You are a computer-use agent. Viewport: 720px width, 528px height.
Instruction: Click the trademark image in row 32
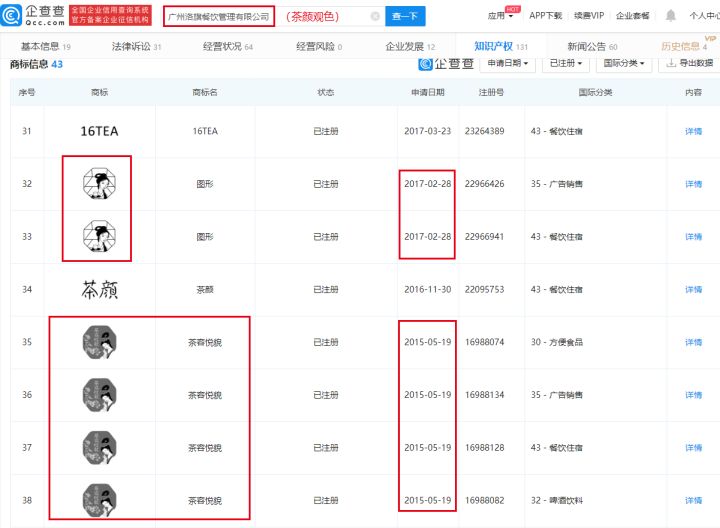pos(99,184)
